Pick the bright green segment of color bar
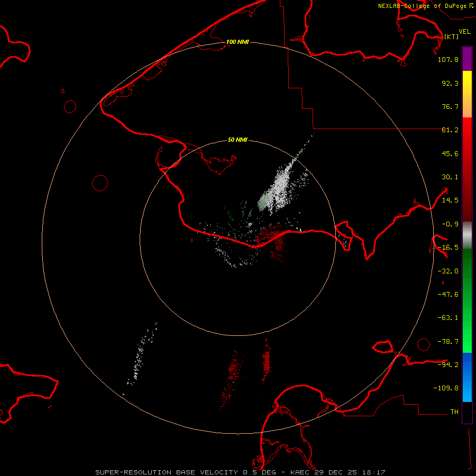The height and width of the screenshot is (476, 476). click(x=467, y=334)
